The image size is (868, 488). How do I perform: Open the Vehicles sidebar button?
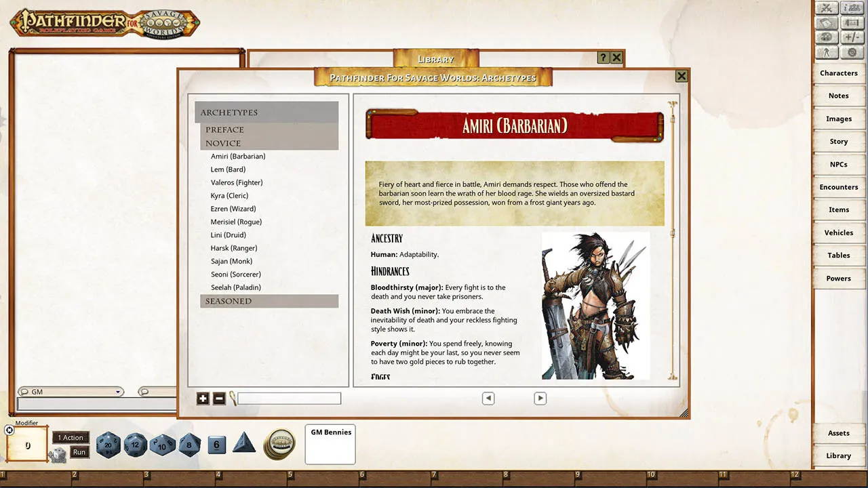839,232
